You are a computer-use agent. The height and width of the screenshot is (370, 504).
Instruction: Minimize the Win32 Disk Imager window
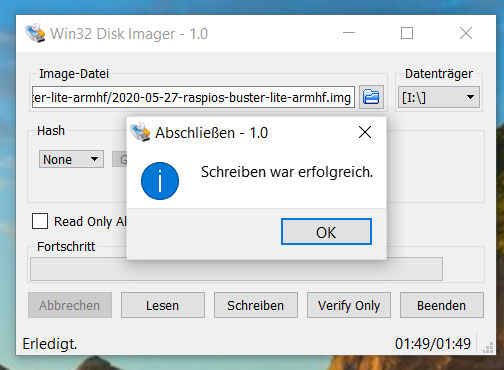click(349, 33)
